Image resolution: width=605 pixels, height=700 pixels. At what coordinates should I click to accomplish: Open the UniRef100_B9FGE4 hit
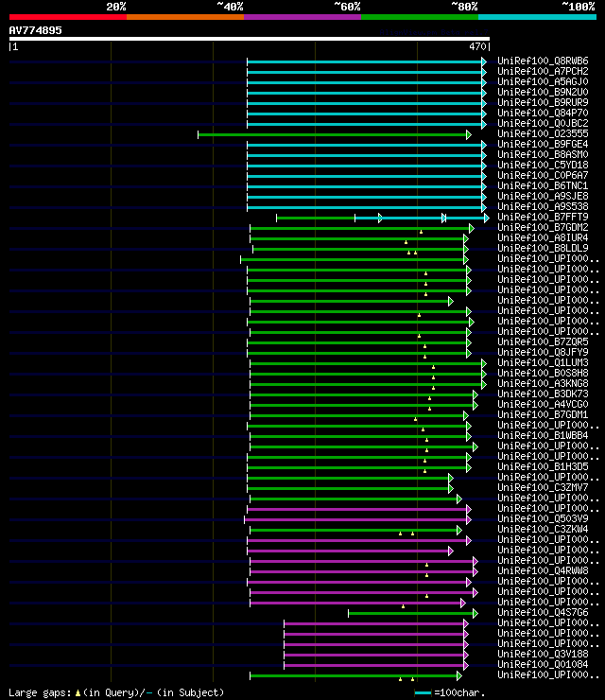click(543, 144)
